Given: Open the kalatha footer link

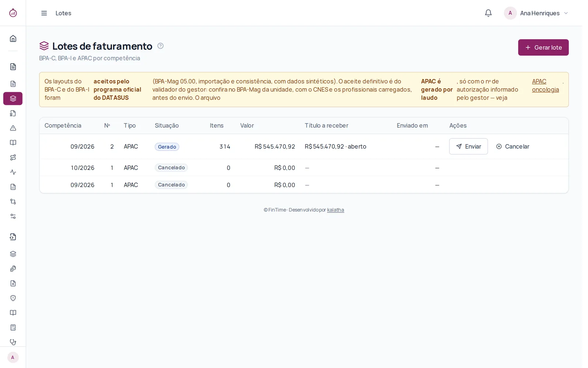Looking at the screenshot, I should (x=336, y=210).
